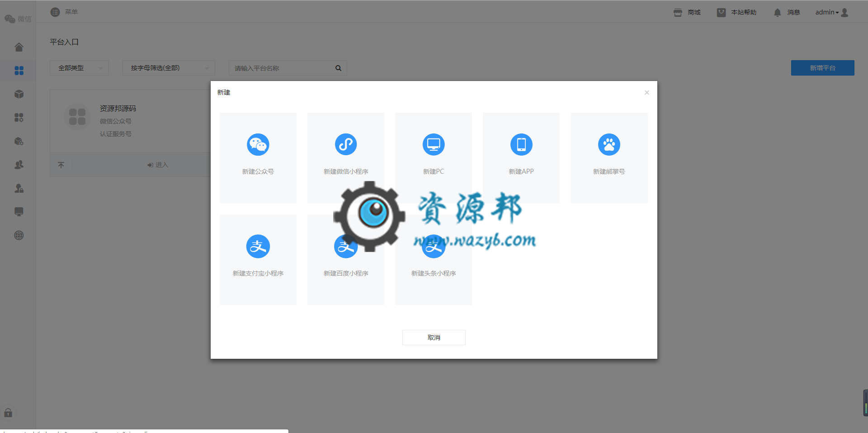Click the 资源邦源码 platform avatar thumbnail

(x=77, y=117)
